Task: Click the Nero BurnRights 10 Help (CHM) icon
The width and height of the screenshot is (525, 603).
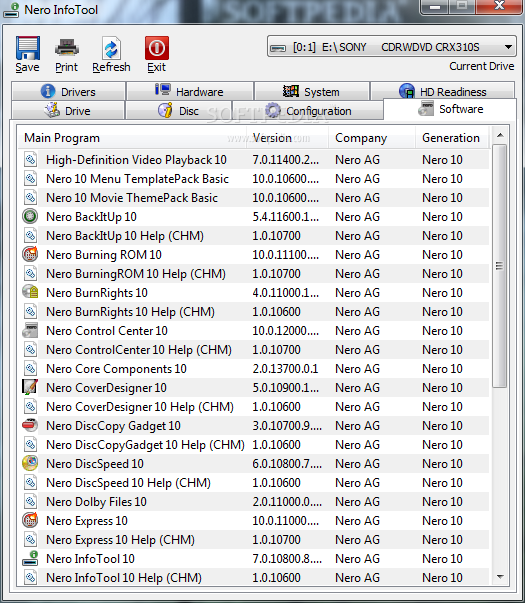Action: point(30,311)
